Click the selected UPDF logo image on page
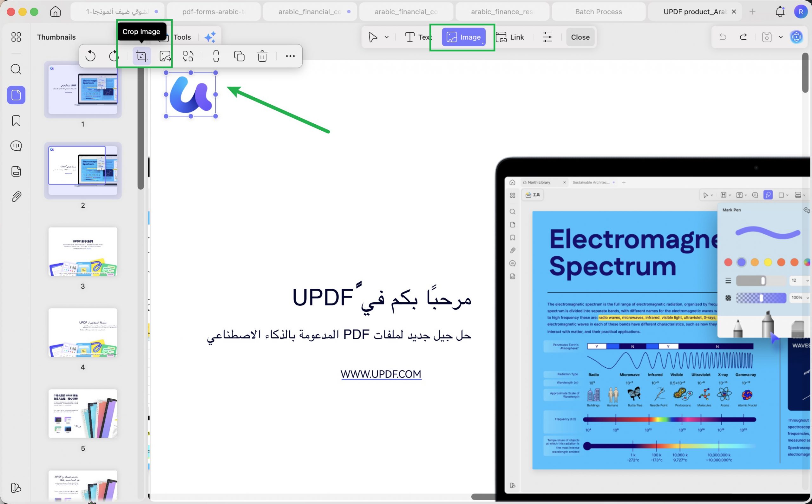This screenshot has width=812, height=504. [191, 95]
